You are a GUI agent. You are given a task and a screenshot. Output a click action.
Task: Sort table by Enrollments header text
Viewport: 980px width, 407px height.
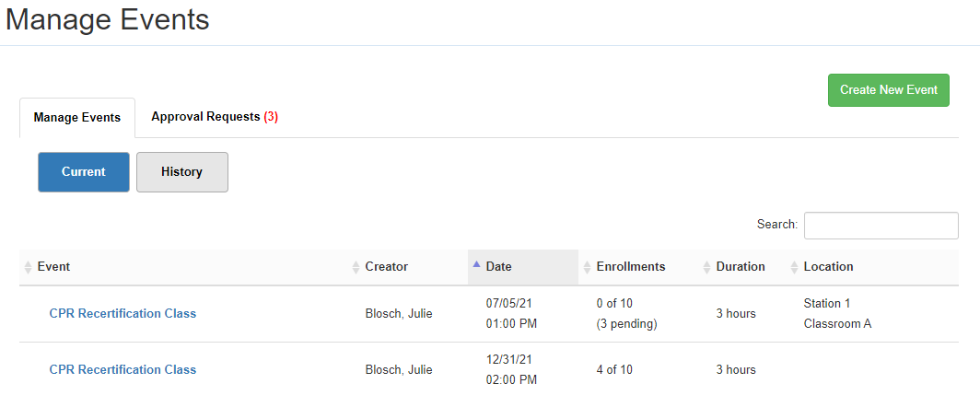tap(630, 267)
